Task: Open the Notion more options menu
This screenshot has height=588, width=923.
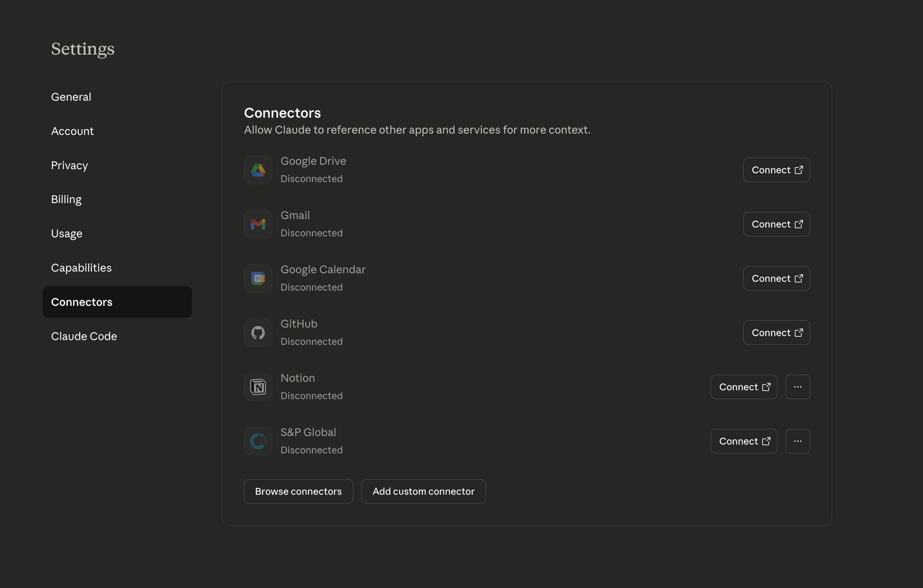Action: coord(798,387)
